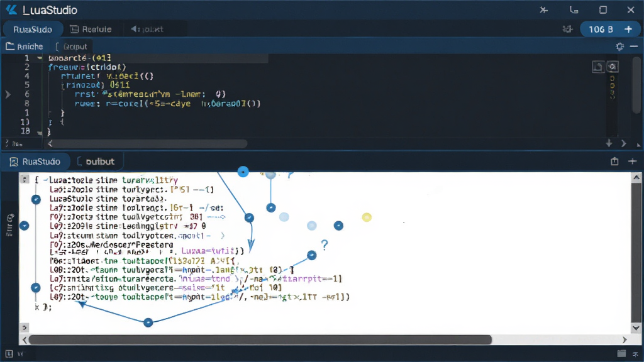644x362 pixels.
Task: Open the Reatuie tab
Action: (91, 30)
